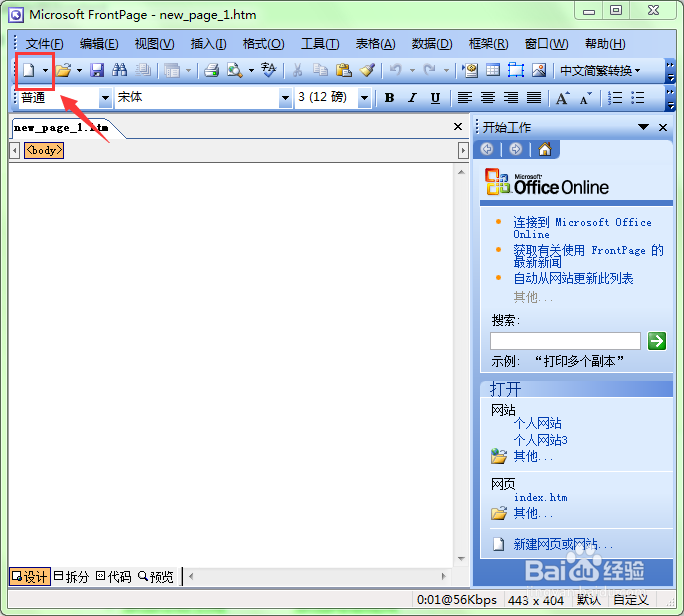684x616 pixels.
Task: Click the search text field under 搜索
Action: point(565,341)
